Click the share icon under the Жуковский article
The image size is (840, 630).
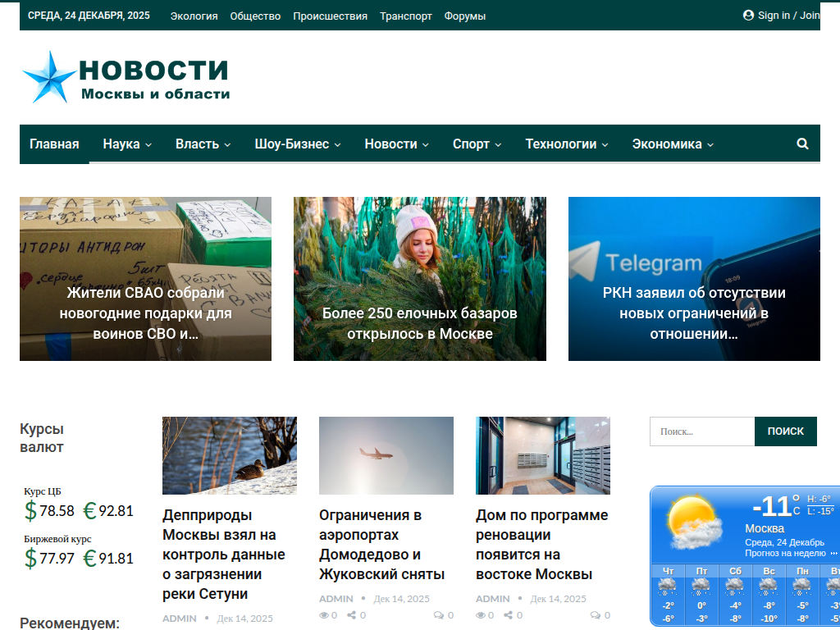(352, 614)
